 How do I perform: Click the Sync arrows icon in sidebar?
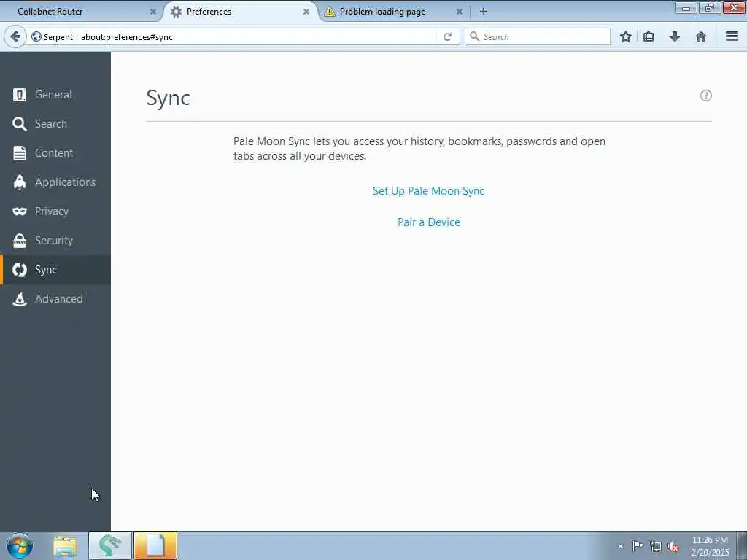(20, 270)
